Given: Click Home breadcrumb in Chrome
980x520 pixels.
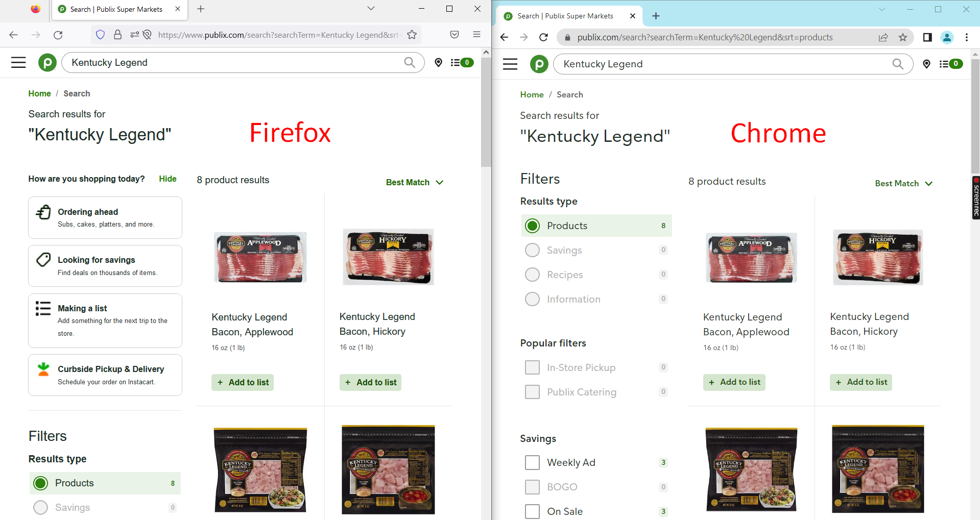Looking at the screenshot, I should (532, 94).
